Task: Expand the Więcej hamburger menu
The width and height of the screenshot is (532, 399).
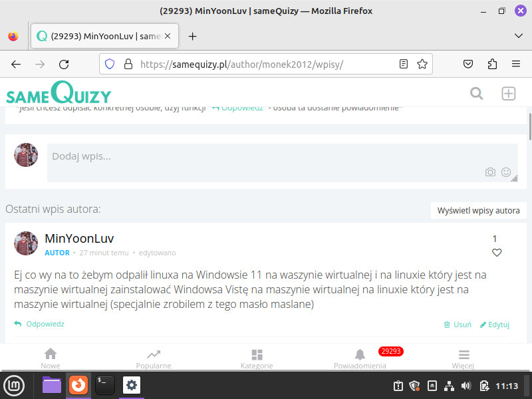Action: coord(464,358)
